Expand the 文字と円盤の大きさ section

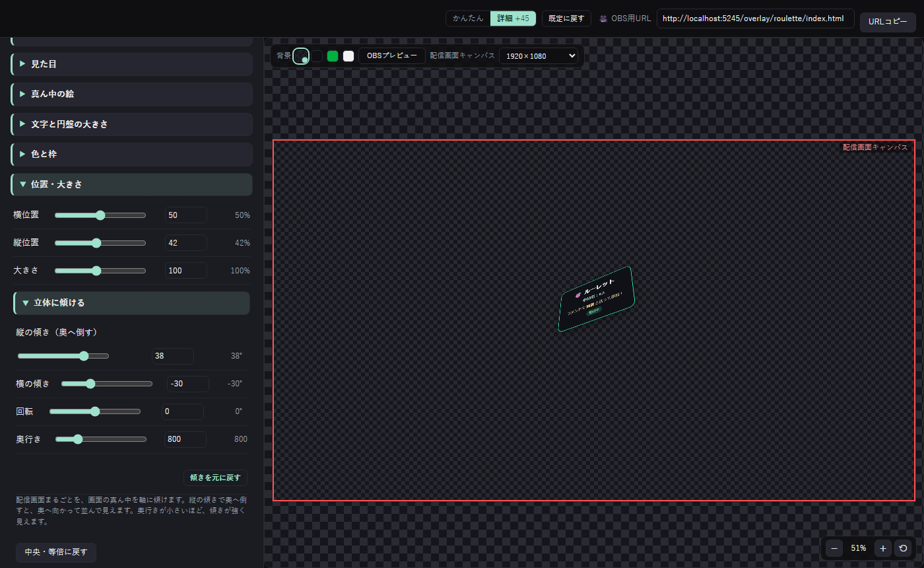pos(132,124)
